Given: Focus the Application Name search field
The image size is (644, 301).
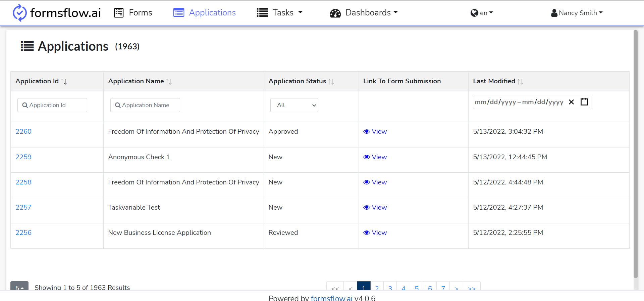Looking at the screenshot, I should click(x=145, y=105).
